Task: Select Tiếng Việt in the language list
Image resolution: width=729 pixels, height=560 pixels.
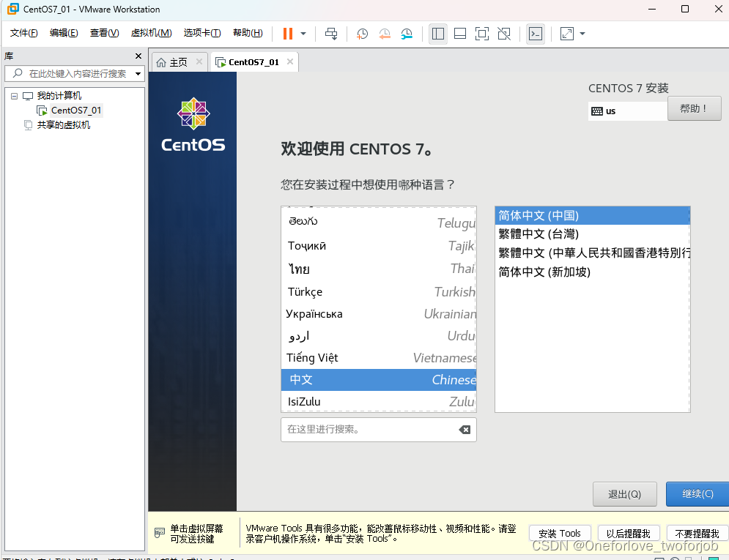Action: tap(379, 357)
